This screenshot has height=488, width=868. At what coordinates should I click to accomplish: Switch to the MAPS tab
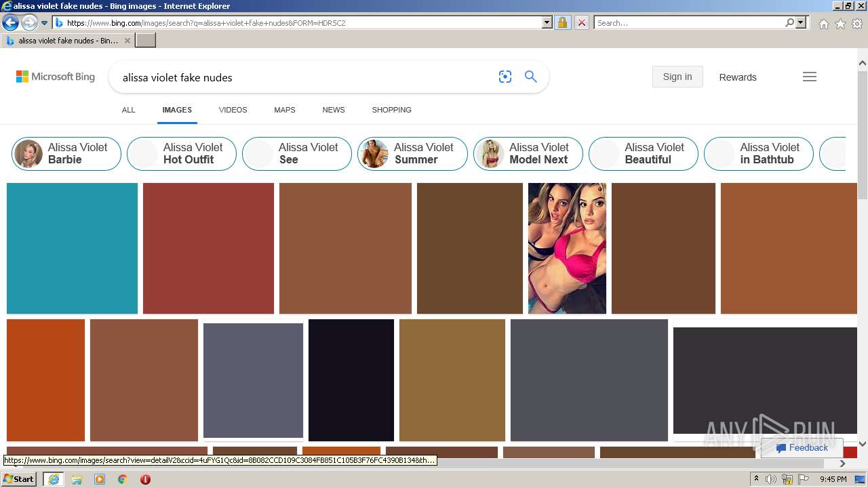[x=285, y=110]
